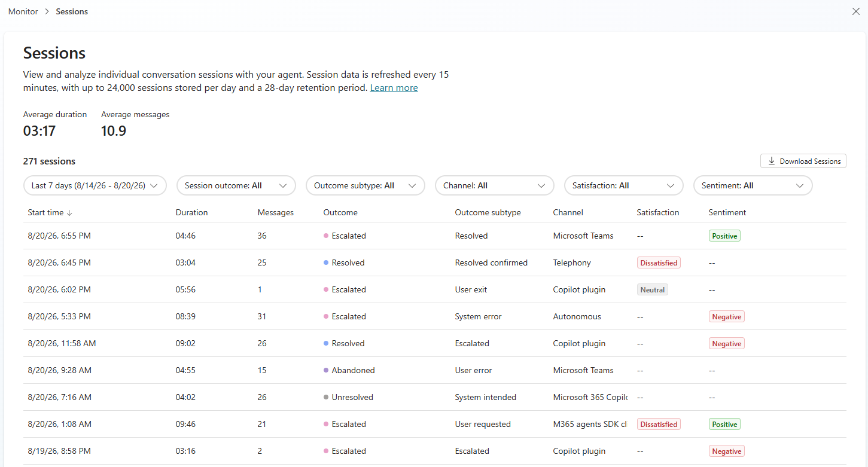Open the Last 7 days date range dropdown
The image size is (868, 467).
95,185
